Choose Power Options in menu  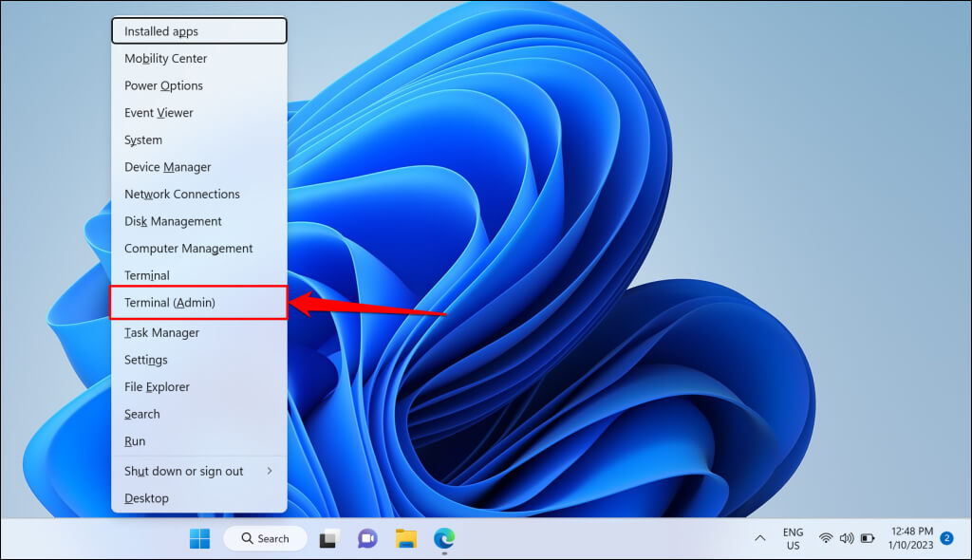199,85
